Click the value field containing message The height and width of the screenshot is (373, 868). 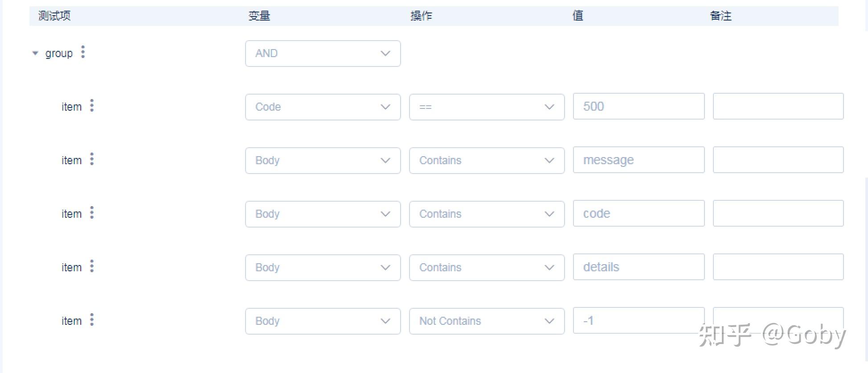(639, 160)
